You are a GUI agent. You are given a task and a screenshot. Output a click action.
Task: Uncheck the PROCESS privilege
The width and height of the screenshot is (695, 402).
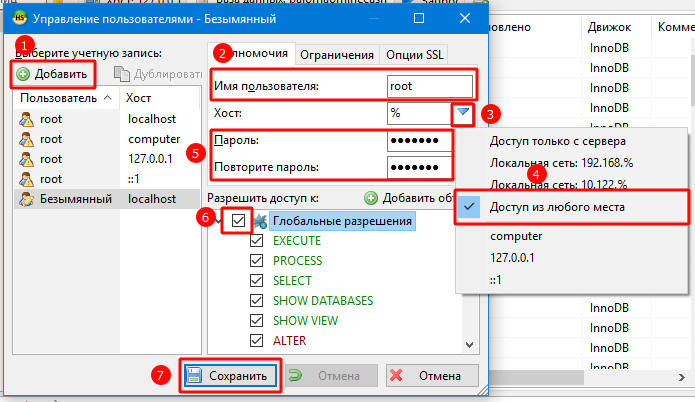point(256,261)
